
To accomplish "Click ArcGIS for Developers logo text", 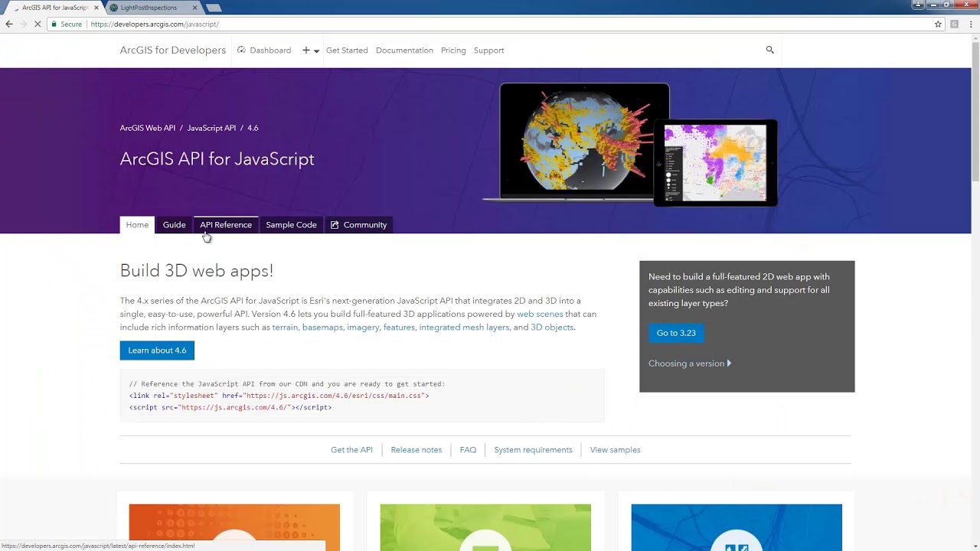I will (x=172, y=51).
